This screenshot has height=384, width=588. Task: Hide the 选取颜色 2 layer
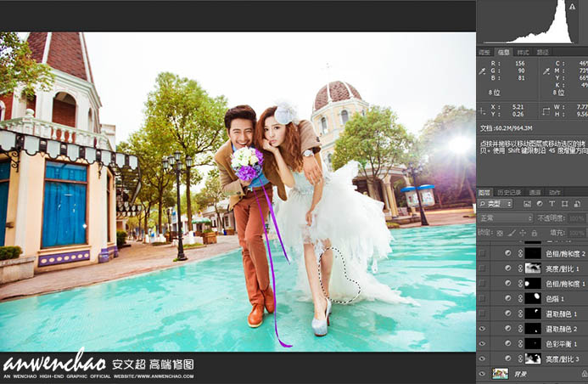point(483,329)
